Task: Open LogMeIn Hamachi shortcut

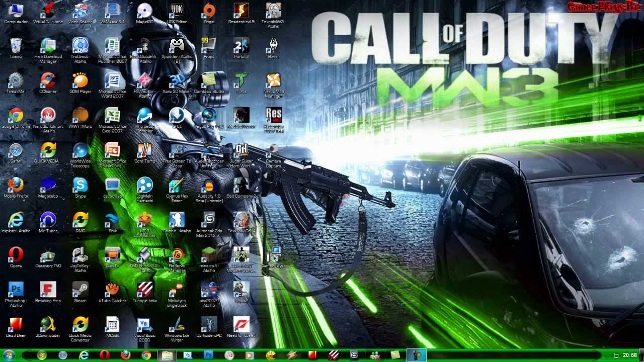Action: pyautogui.click(x=145, y=190)
